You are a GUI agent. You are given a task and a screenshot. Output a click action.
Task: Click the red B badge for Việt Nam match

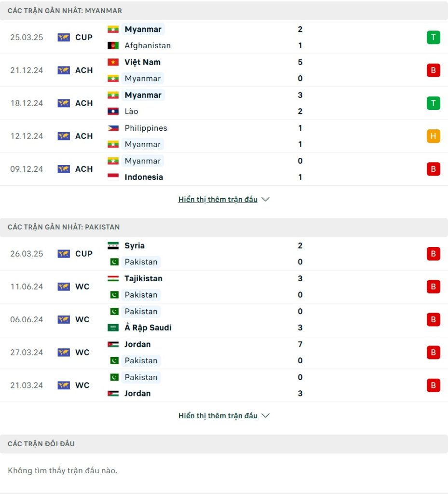433,70
